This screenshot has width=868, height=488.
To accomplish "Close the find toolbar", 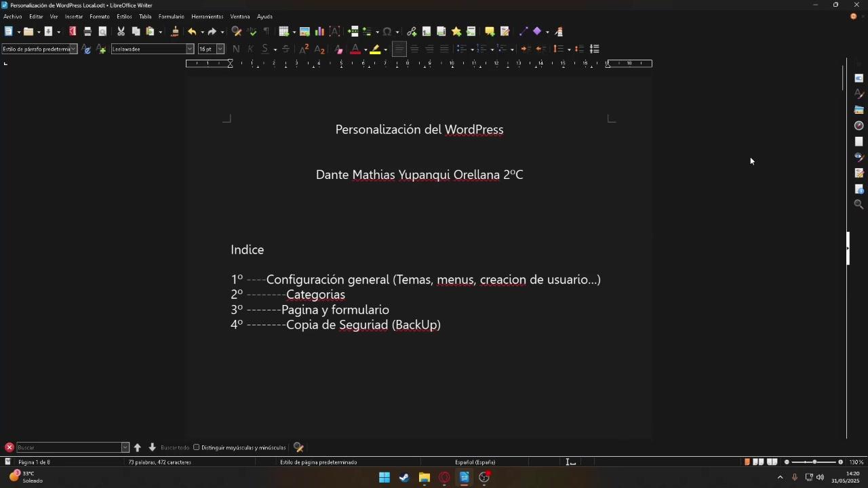I will pyautogui.click(x=9, y=447).
